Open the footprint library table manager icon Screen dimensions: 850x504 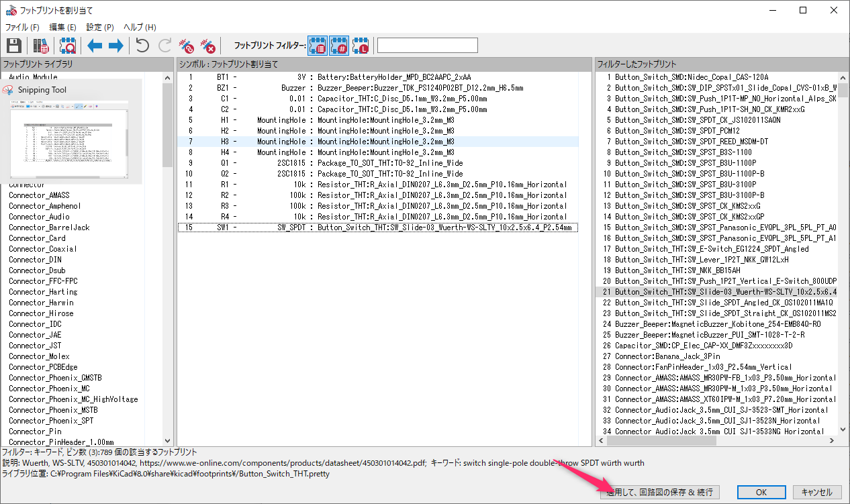click(41, 46)
